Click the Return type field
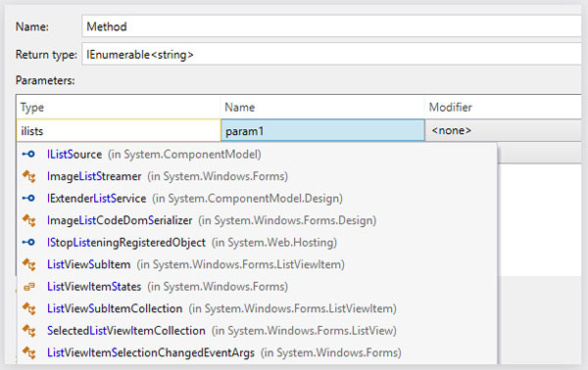588x370 pixels. pyautogui.click(x=331, y=55)
